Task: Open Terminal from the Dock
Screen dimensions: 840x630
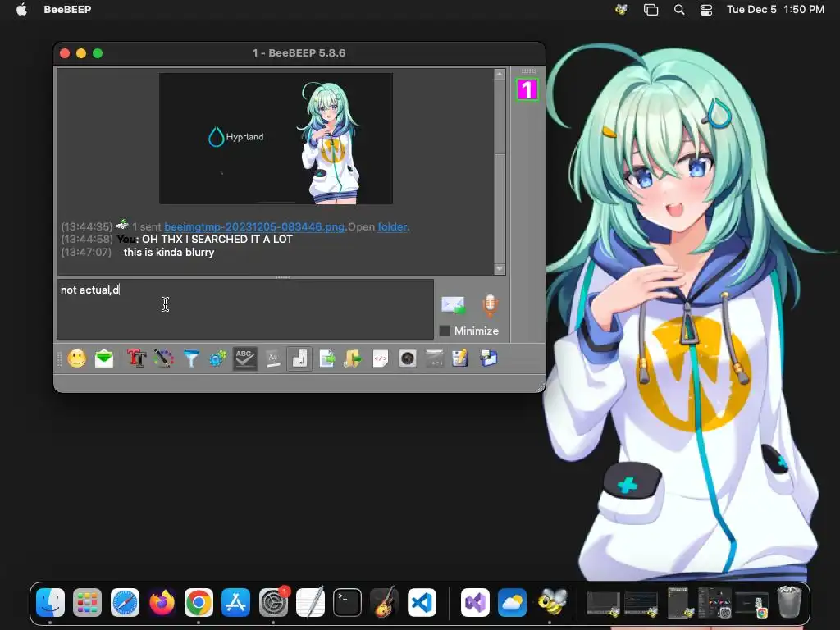Action: [347, 603]
